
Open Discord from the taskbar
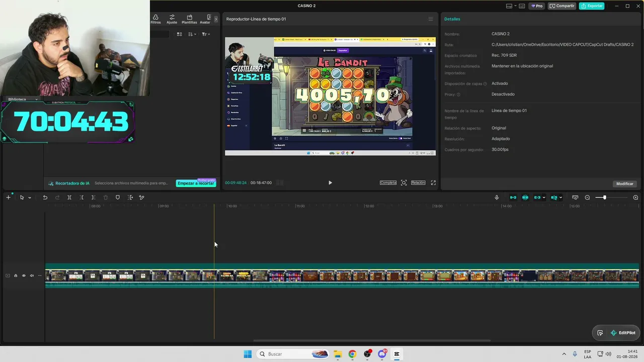pos(382,354)
